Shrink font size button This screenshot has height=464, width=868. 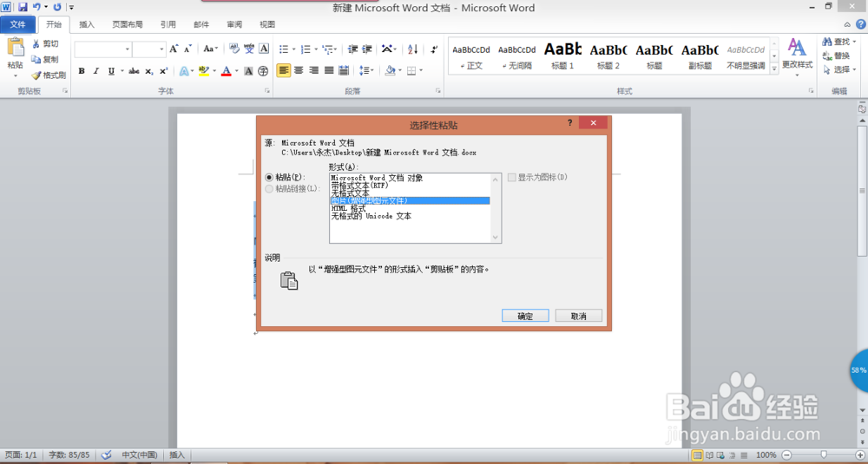tap(187, 49)
